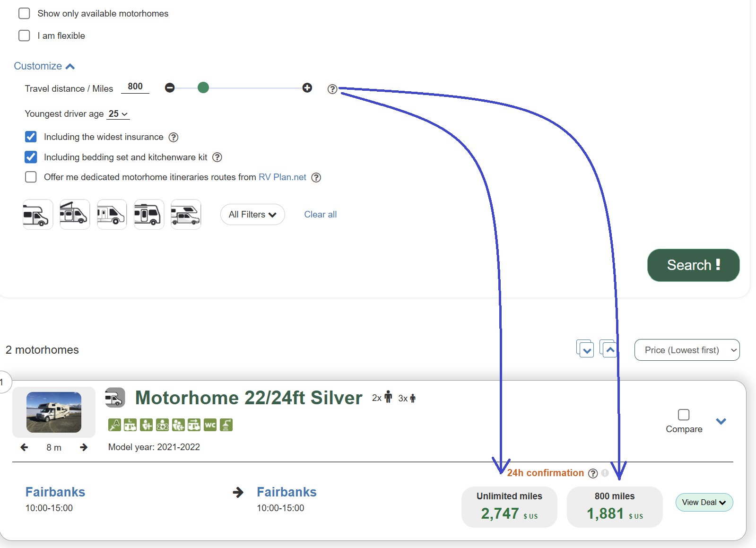Select the alcove motorhome type filter icon
The width and height of the screenshot is (756, 548).
(x=38, y=215)
